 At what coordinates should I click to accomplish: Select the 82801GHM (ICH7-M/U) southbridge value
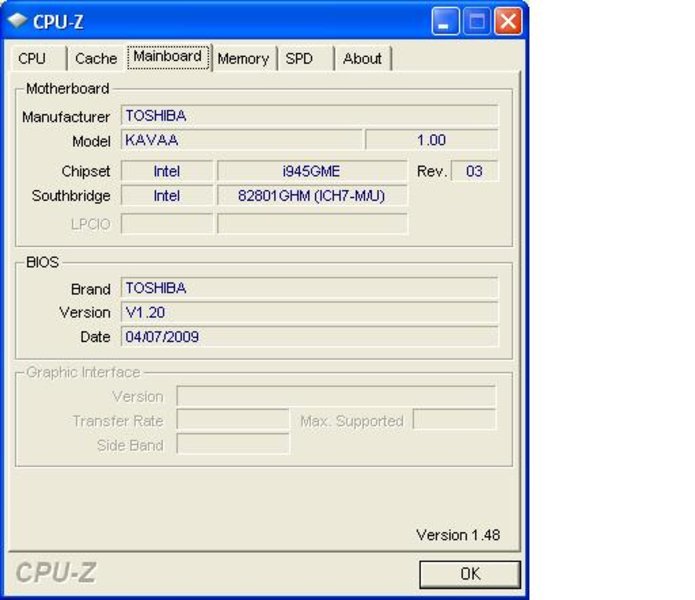pyautogui.click(x=312, y=195)
